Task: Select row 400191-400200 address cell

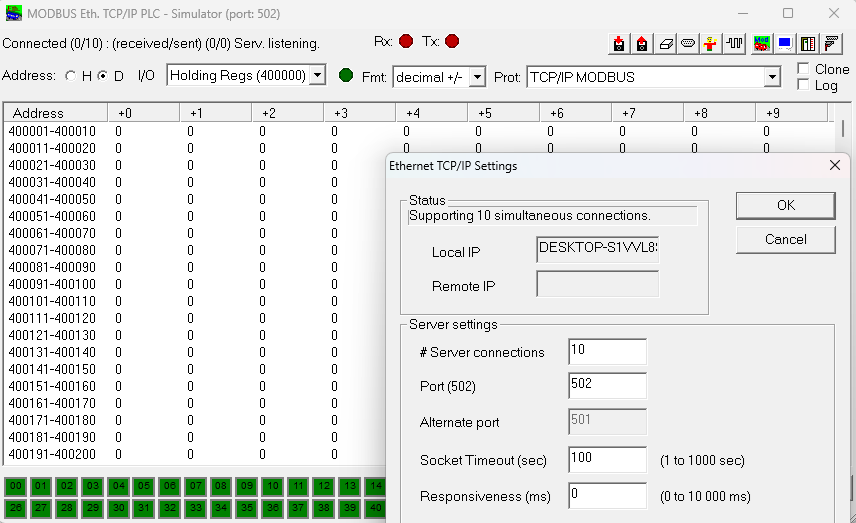Action: [x=52, y=454]
